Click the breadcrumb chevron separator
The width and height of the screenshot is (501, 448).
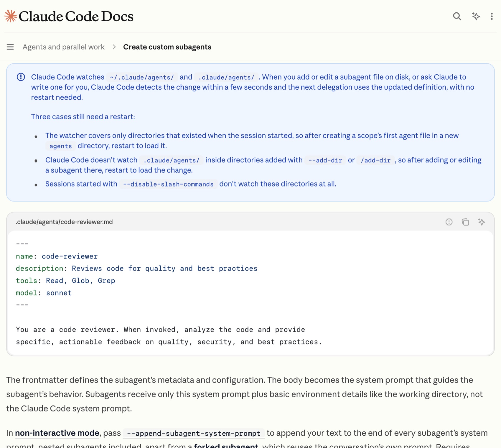(x=114, y=47)
